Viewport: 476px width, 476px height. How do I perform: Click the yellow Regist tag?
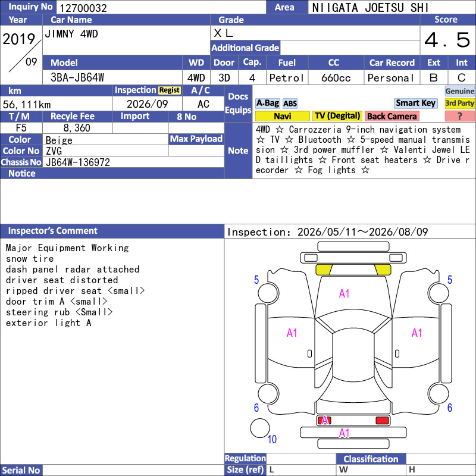click(x=169, y=90)
